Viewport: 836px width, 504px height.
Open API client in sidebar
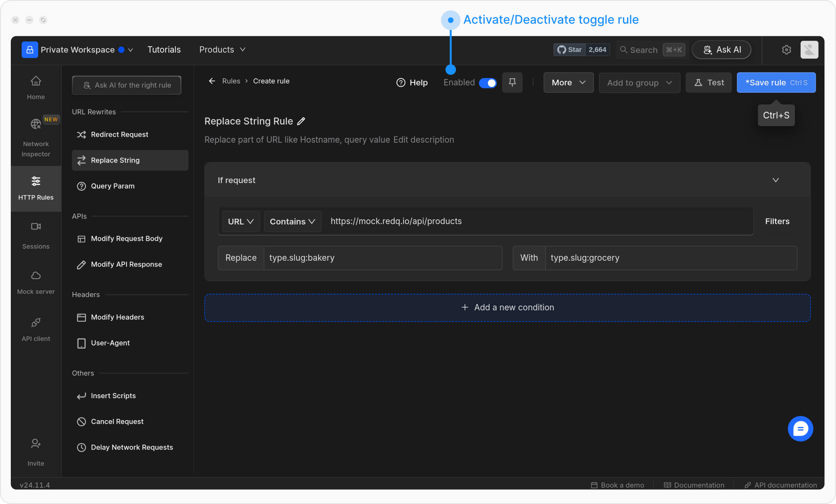(36, 329)
